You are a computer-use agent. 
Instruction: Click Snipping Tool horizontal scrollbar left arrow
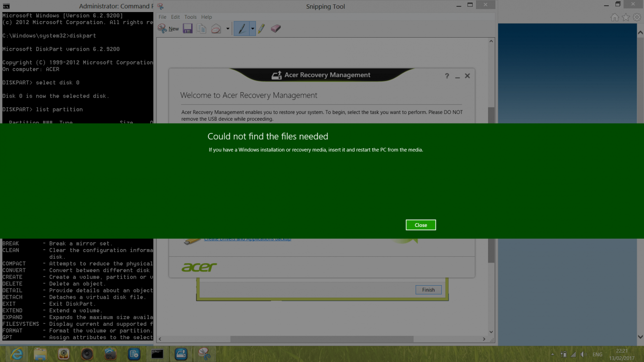pyautogui.click(x=160, y=339)
